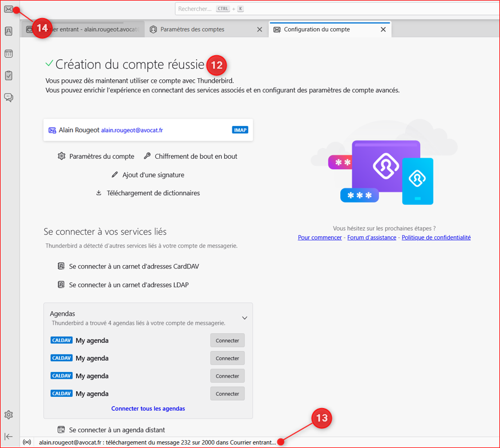Open the Politique de confidentialité link
The height and width of the screenshot is (448, 500).
[x=436, y=238]
